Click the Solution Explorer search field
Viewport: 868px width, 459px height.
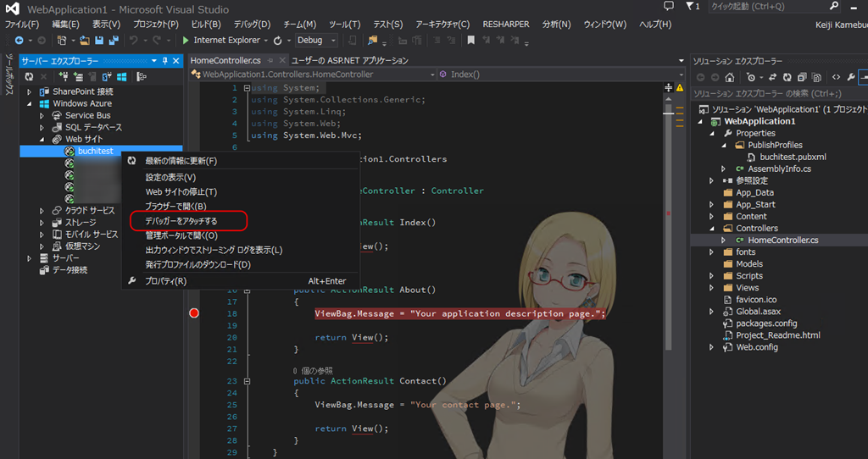[771, 93]
